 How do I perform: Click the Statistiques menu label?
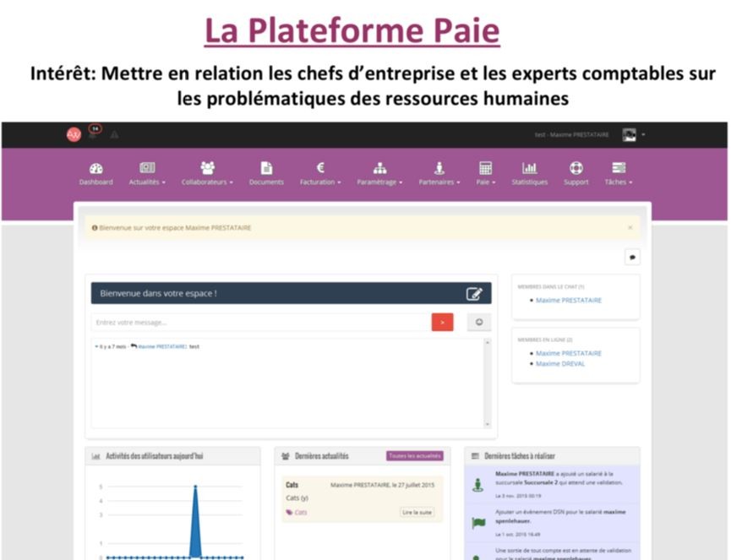[529, 182]
